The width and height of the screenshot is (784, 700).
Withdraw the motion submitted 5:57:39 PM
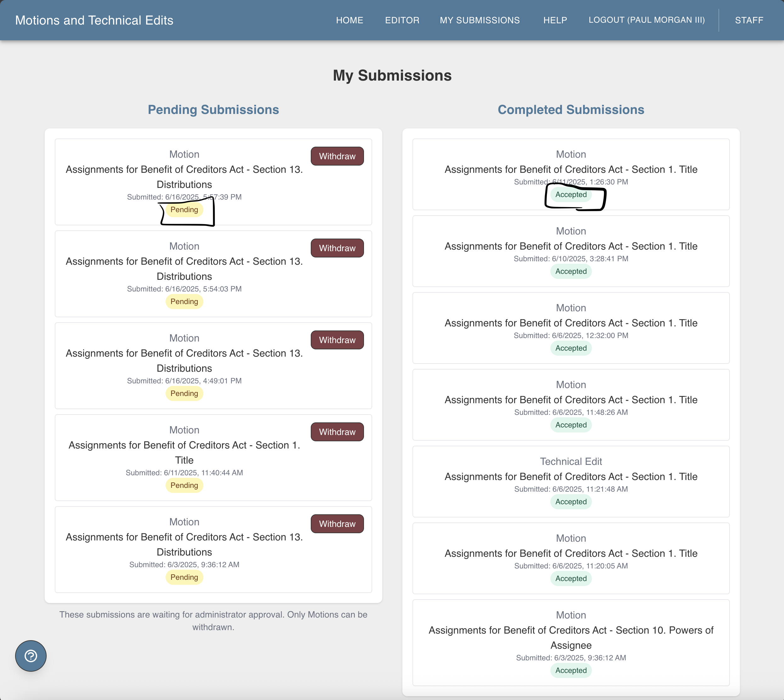pos(337,156)
